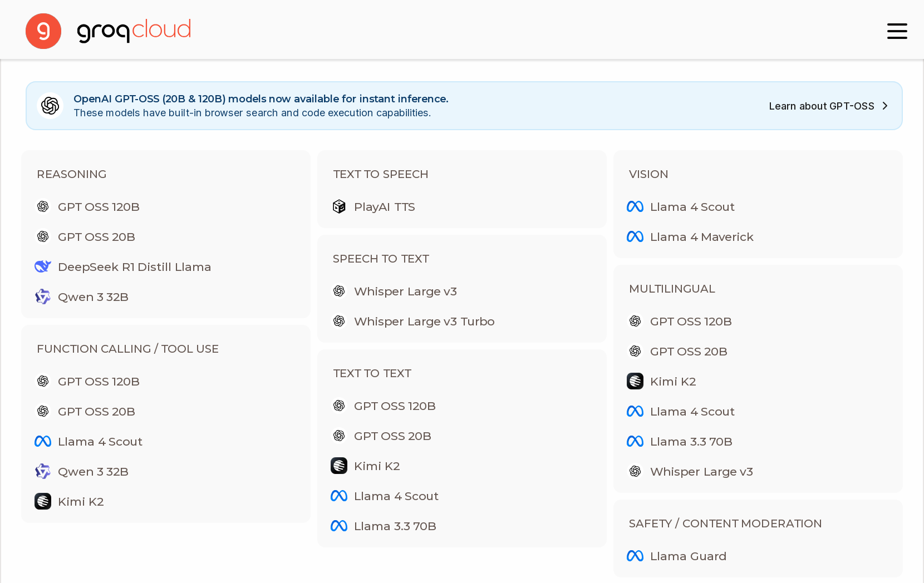924x583 pixels.
Task: Click the PlayAI TTS cube icon
Action: pyautogui.click(x=339, y=207)
